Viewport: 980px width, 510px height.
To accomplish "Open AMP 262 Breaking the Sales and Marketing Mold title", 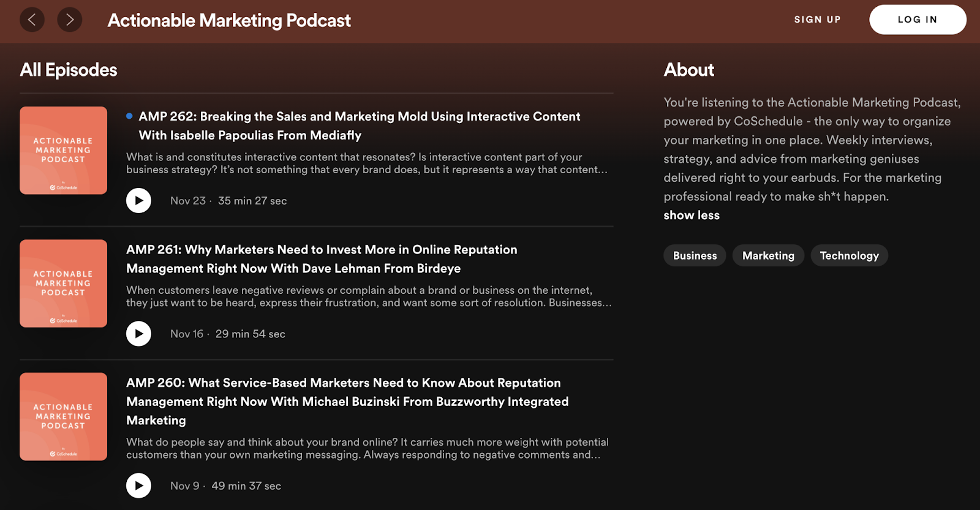I will [x=360, y=126].
